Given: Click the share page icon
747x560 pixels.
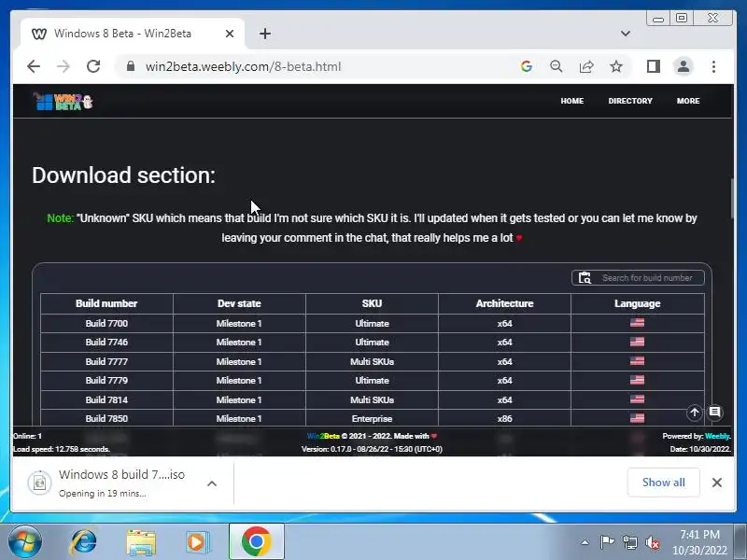Looking at the screenshot, I should [x=586, y=66].
